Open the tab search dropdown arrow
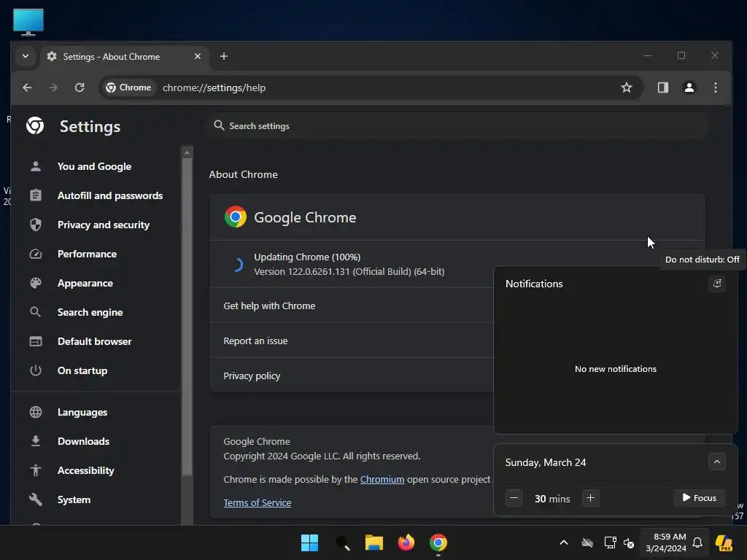 coord(26,56)
